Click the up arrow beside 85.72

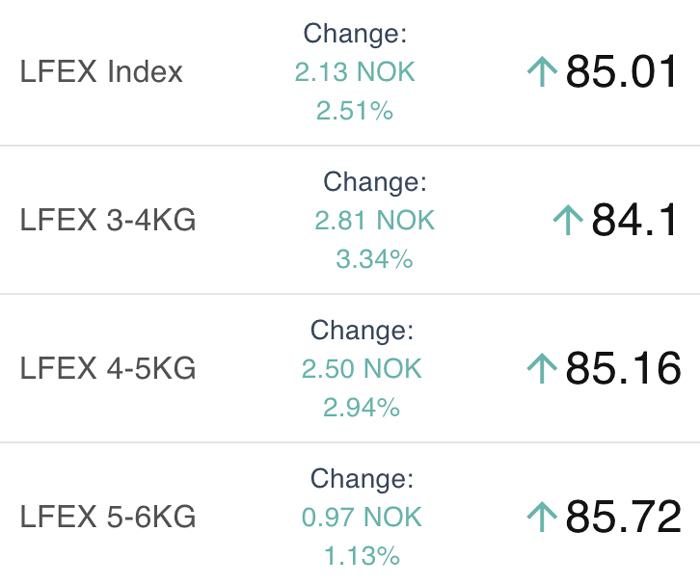pyautogui.click(x=542, y=517)
